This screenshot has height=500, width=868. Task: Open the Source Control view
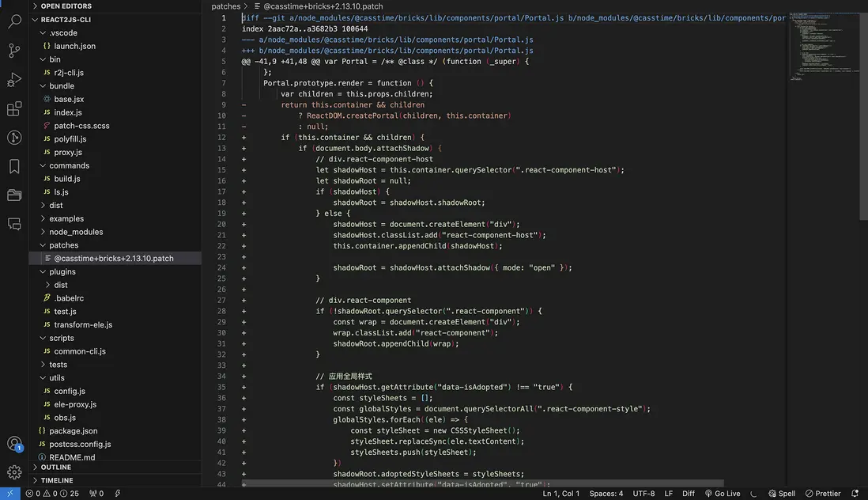[14, 51]
